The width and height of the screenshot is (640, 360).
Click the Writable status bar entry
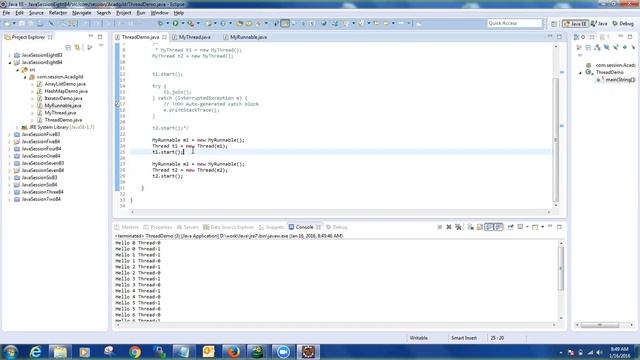419,338
